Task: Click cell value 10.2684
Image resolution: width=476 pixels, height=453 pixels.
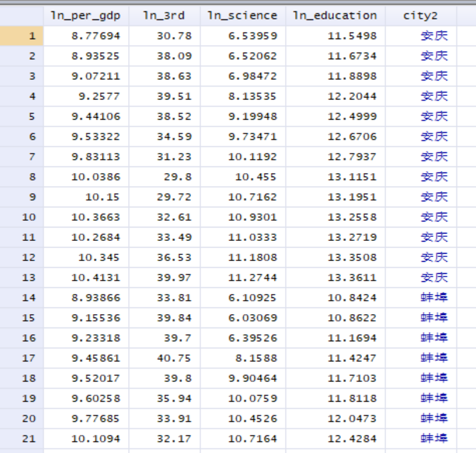Action: point(96,237)
